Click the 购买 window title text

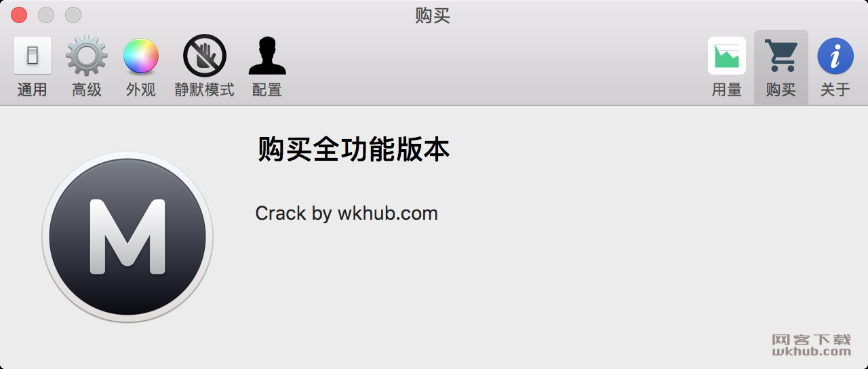click(433, 15)
